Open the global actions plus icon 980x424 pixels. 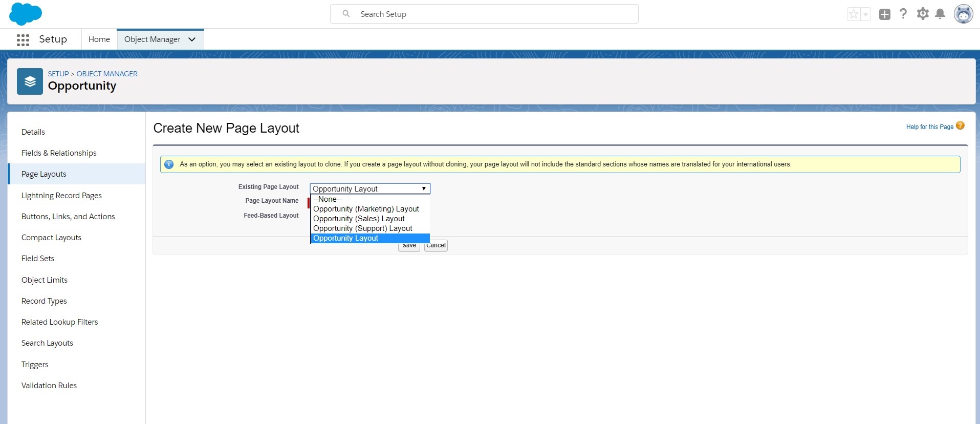click(x=885, y=14)
